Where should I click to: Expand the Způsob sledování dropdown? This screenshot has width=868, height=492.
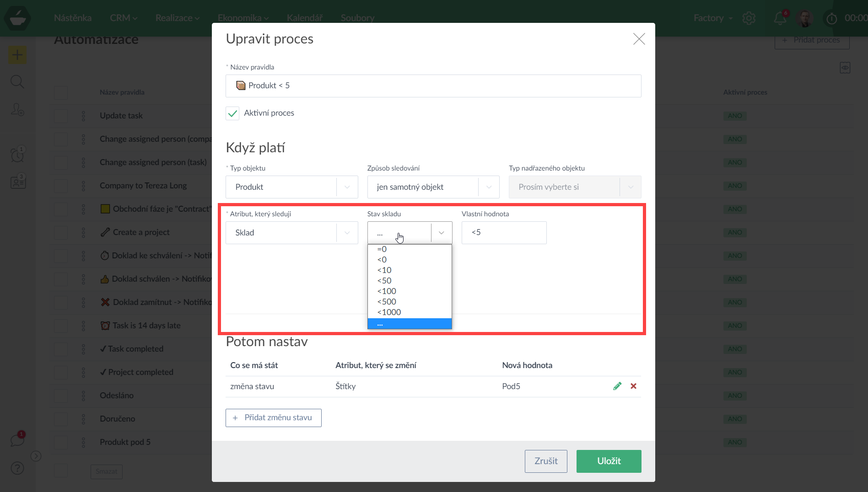433,187
